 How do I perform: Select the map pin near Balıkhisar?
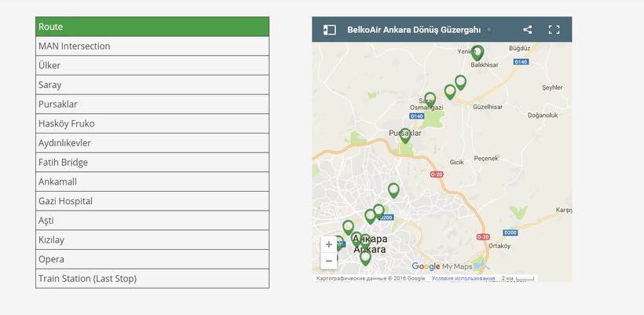(x=477, y=53)
